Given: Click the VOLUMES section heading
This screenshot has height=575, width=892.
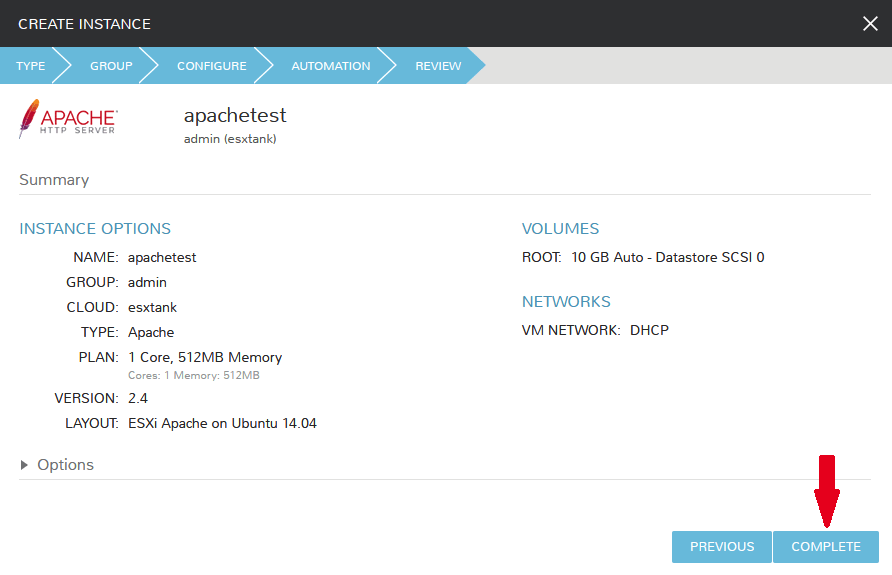Looking at the screenshot, I should (560, 229).
